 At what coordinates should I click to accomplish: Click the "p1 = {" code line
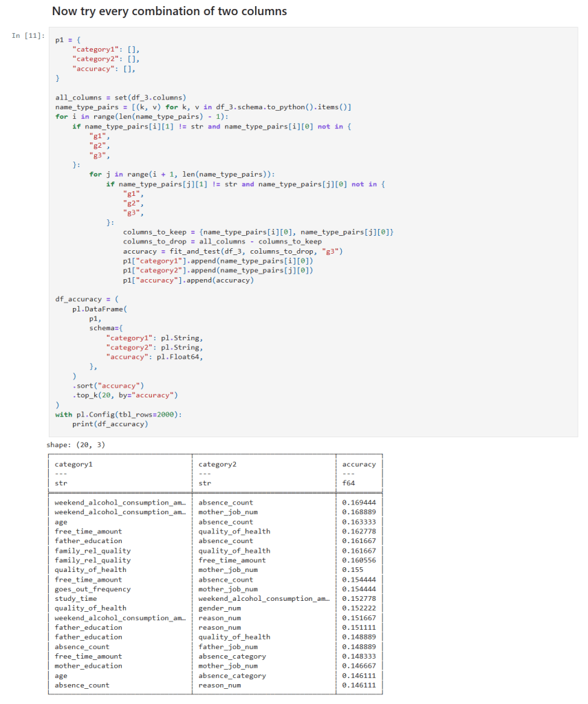click(x=67, y=40)
